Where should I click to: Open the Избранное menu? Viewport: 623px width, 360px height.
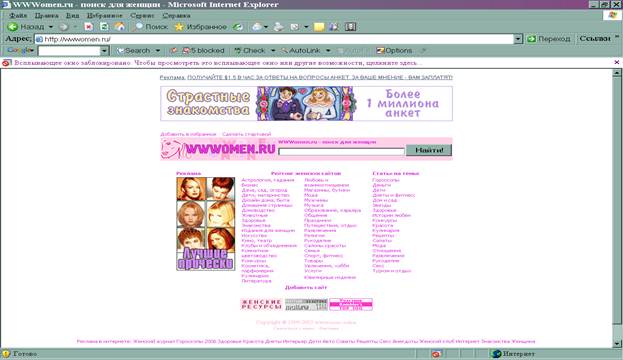[x=104, y=15]
